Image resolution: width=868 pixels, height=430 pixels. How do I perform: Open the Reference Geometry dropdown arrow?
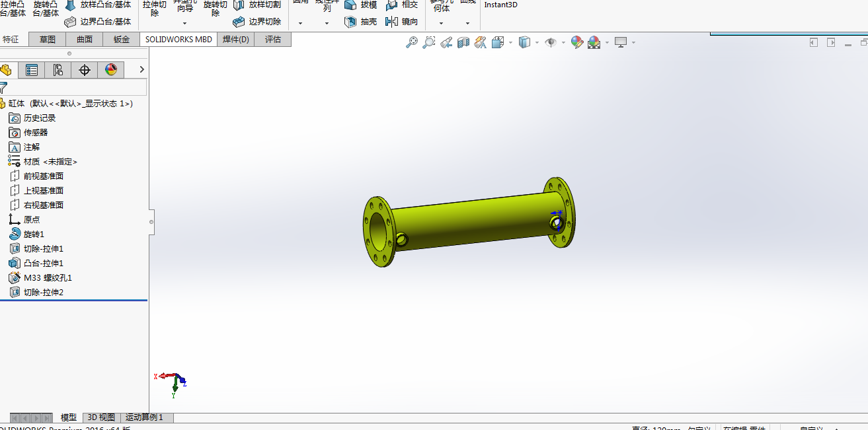click(x=441, y=23)
